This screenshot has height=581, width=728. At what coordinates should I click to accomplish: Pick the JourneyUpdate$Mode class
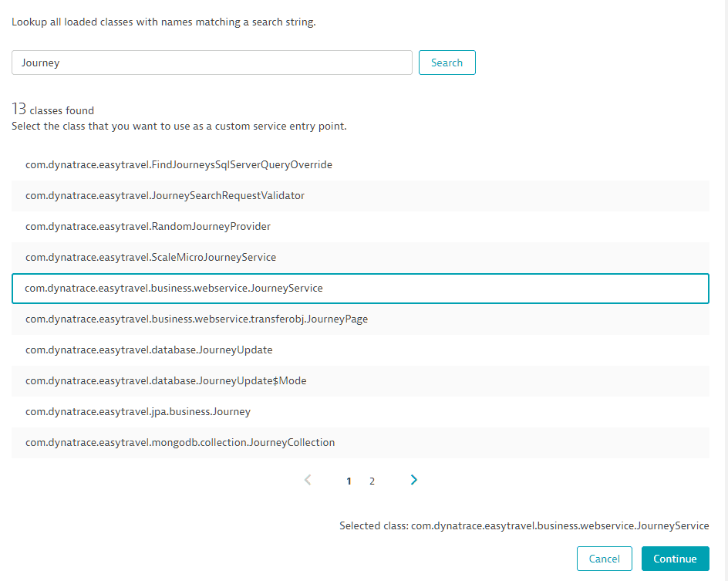pyautogui.click(x=166, y=380)
